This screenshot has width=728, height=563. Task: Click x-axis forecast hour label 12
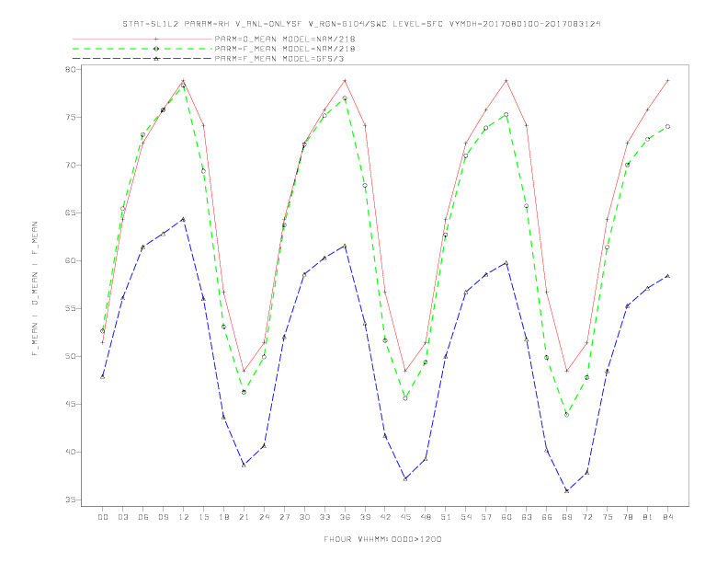point(184,517)
